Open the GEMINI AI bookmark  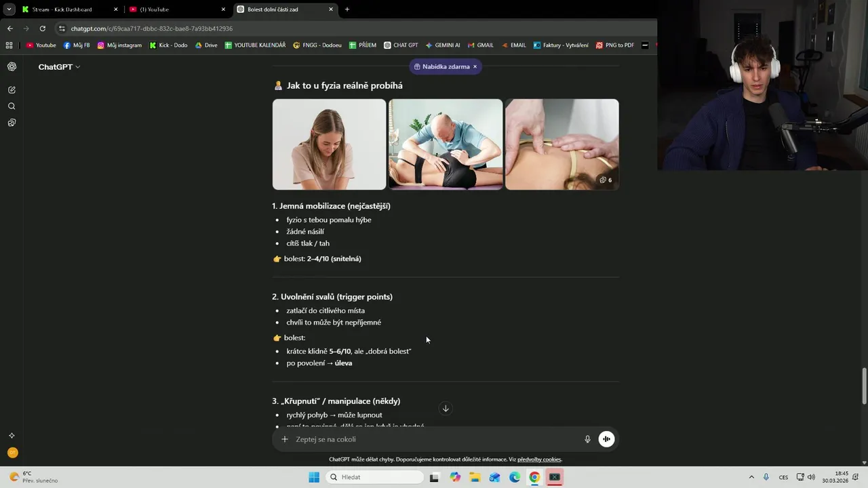pyautogui.click(x=443, y=45)
